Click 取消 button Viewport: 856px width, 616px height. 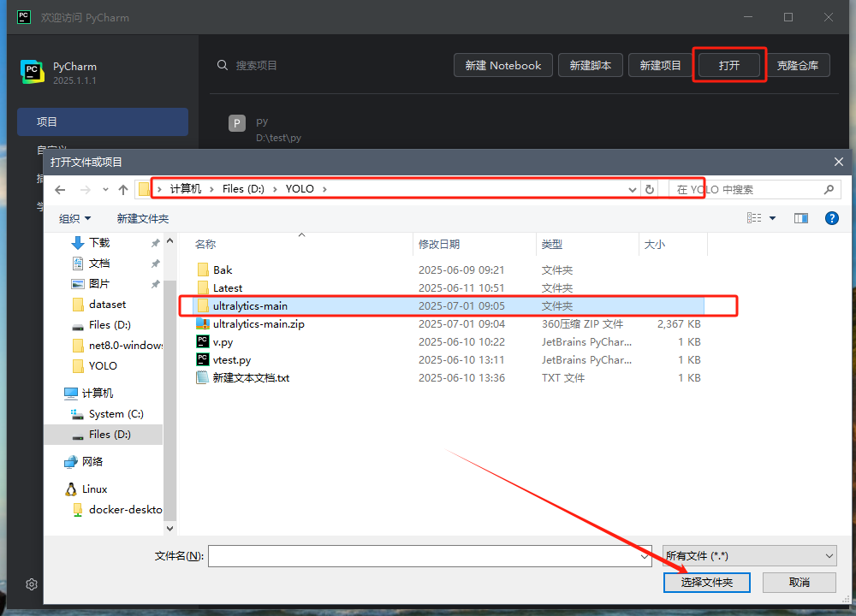coord(800,582)
